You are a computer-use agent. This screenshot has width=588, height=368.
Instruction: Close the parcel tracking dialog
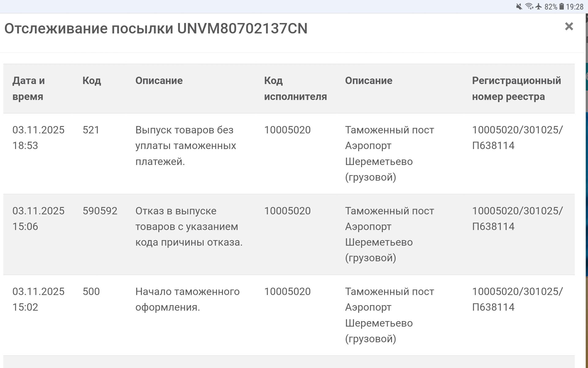[x=569, y=27]
